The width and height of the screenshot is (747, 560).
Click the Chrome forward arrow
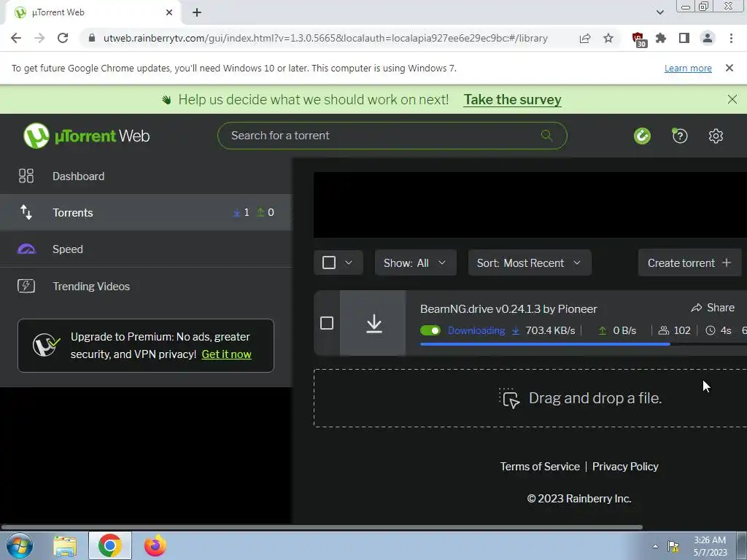(39, 38)
